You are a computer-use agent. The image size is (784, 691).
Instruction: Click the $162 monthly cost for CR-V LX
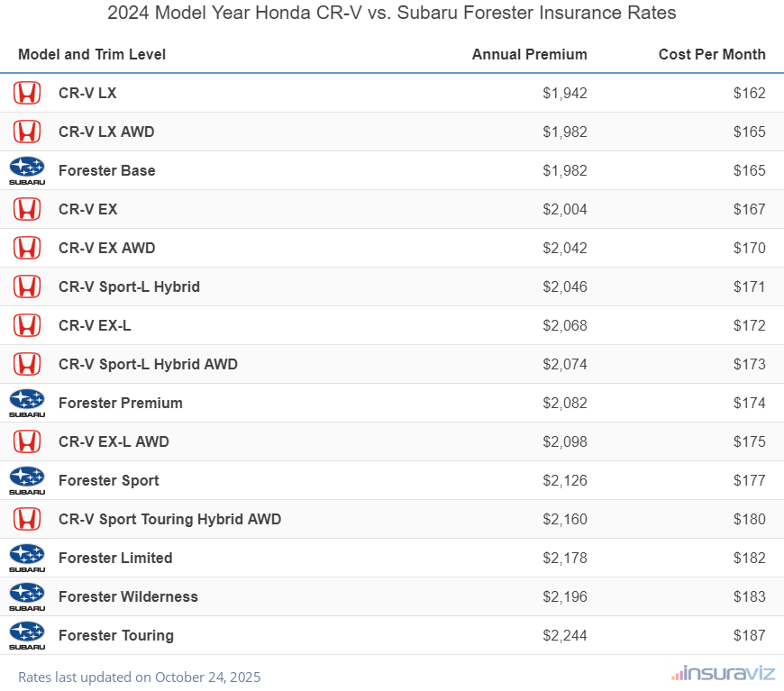pos(749,93)
